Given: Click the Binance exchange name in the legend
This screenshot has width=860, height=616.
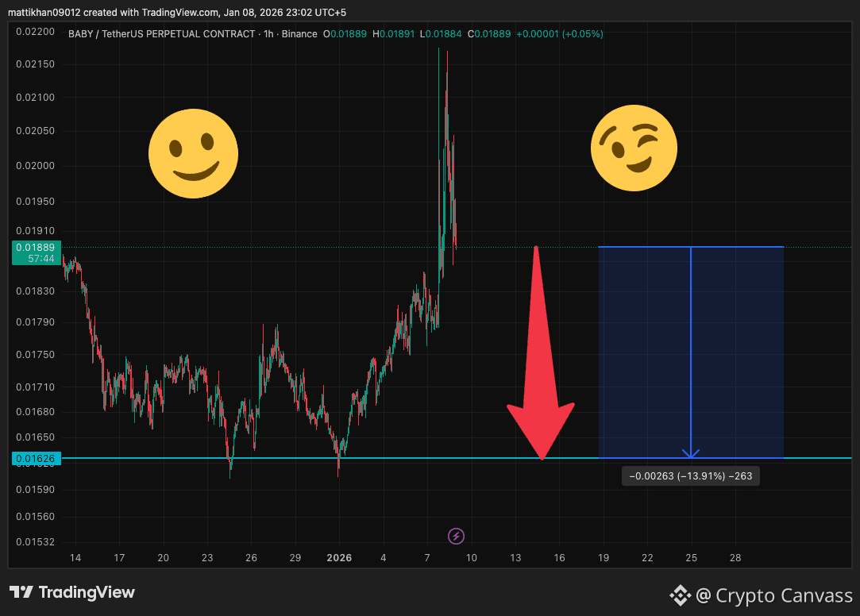Looking at the screenshot, I should (299, 34).
